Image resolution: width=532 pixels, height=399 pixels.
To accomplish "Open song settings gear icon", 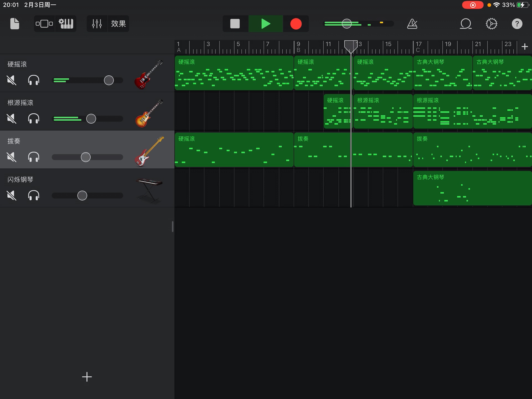I will (x=491, y=24).
